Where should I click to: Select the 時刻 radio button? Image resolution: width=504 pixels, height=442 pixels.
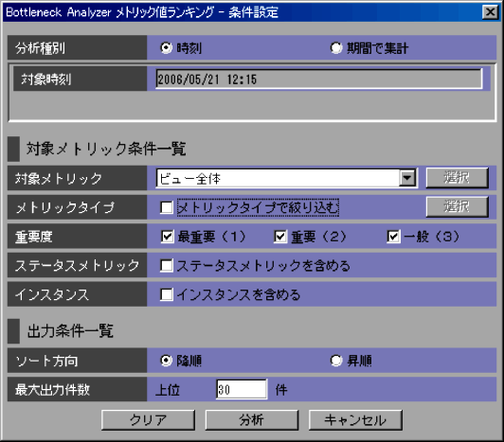point(167,48)
